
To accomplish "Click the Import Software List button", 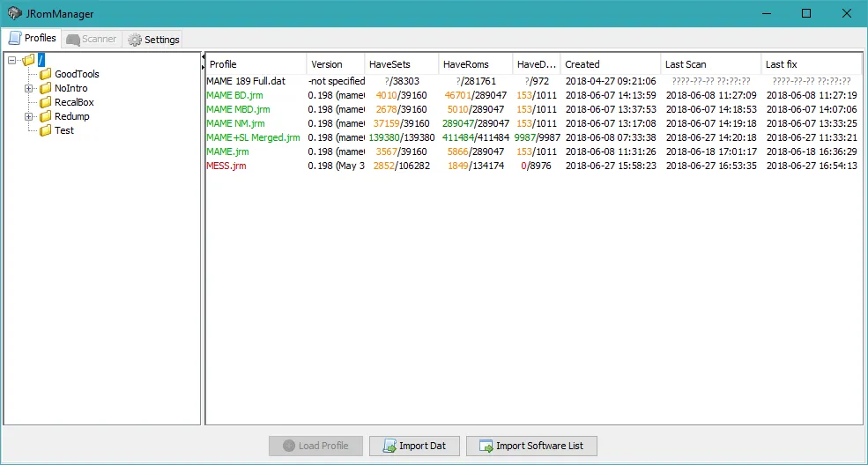I will click(x=531, y=446).
